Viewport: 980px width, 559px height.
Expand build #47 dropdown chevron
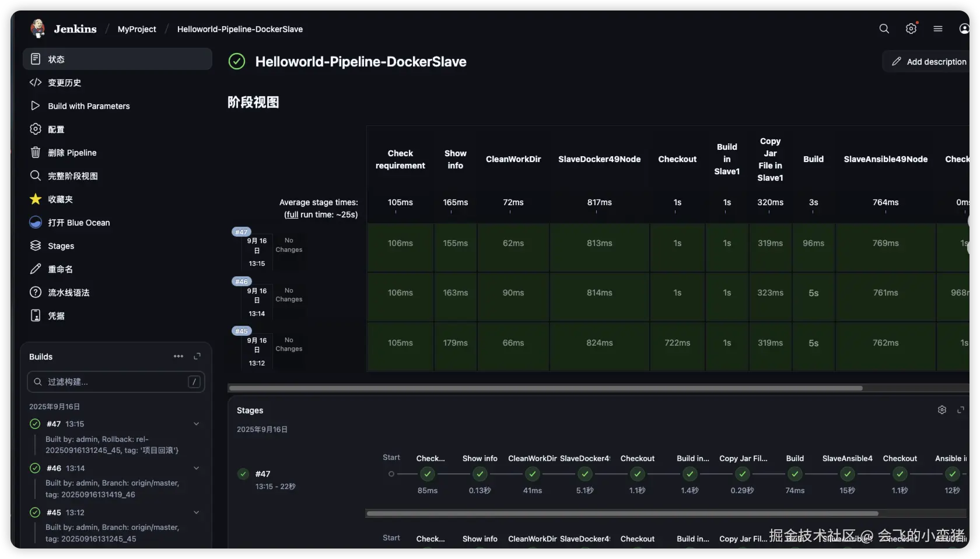tap(197, 424)
